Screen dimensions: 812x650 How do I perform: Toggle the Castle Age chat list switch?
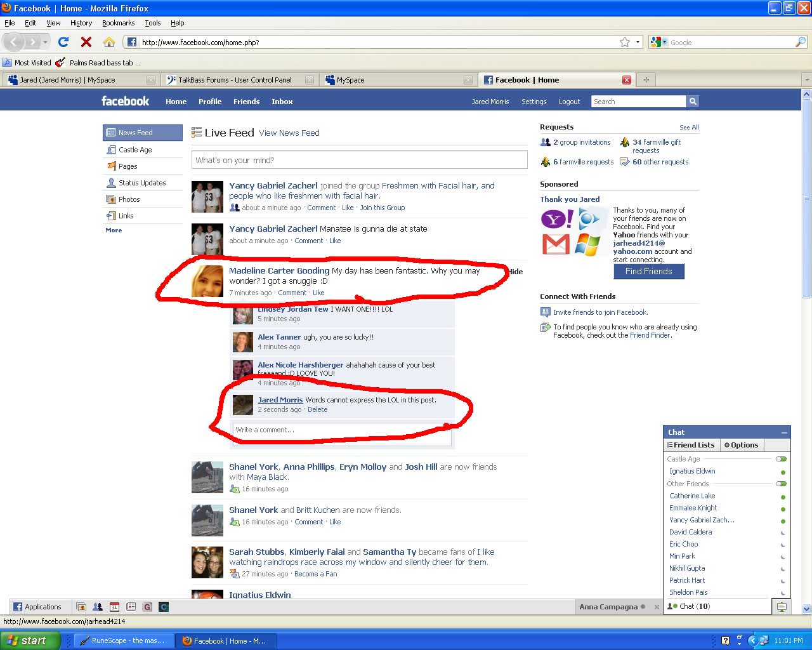[x=781, y=459]
